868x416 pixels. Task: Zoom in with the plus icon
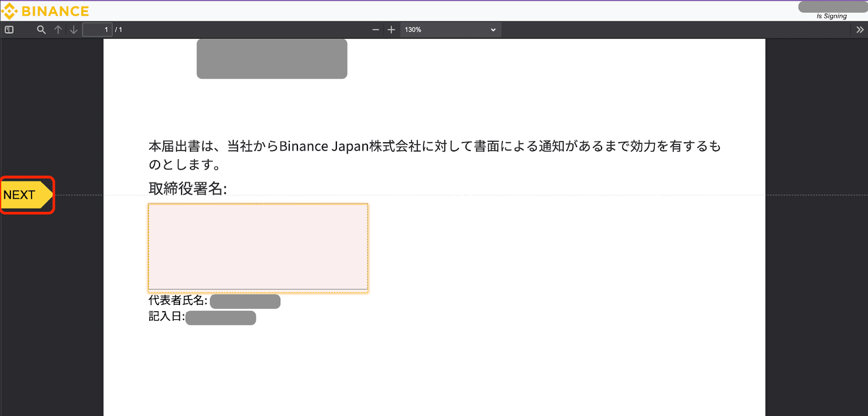391,30
